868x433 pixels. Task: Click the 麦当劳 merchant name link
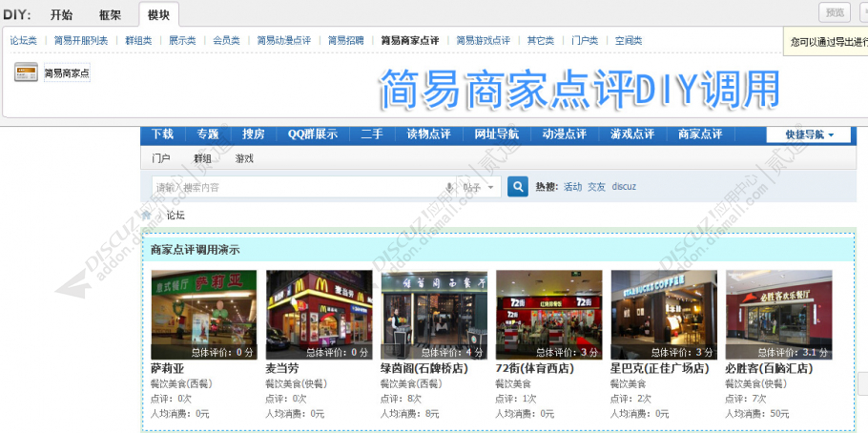click(x=282, y=368)
